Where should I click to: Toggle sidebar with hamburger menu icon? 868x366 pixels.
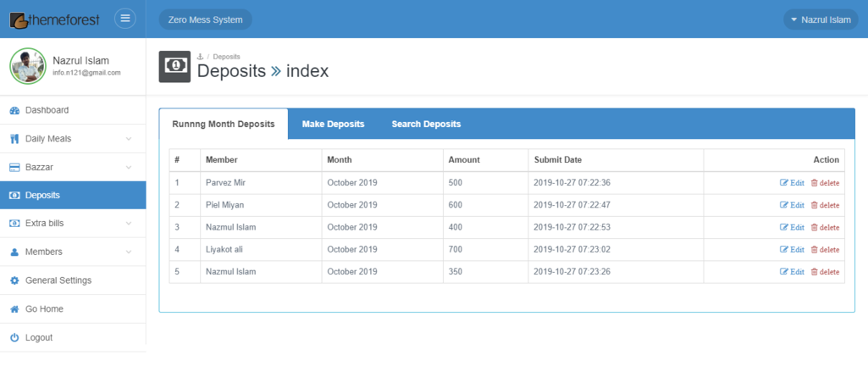point(125,19)
